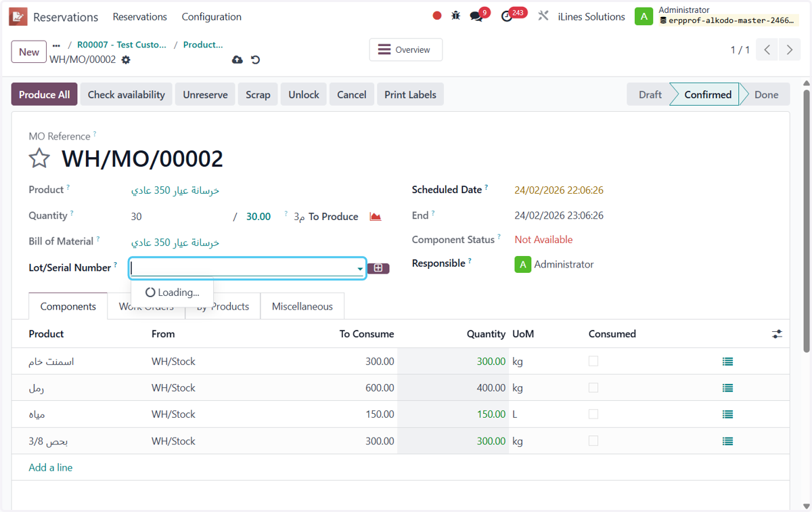Open the Configuration menu
812x512 pixels.
211,16
